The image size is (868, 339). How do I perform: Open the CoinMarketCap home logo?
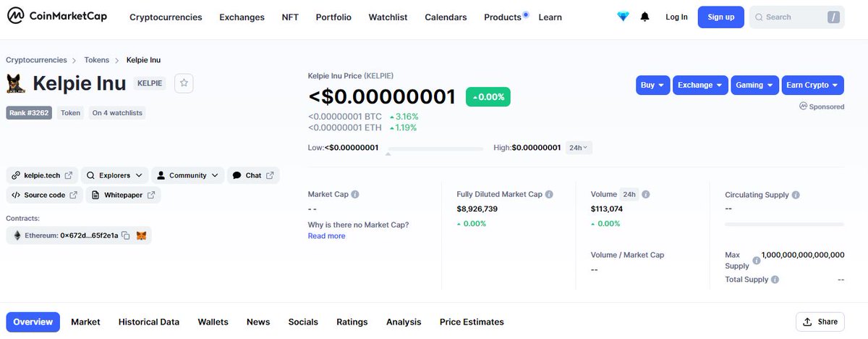56,16
